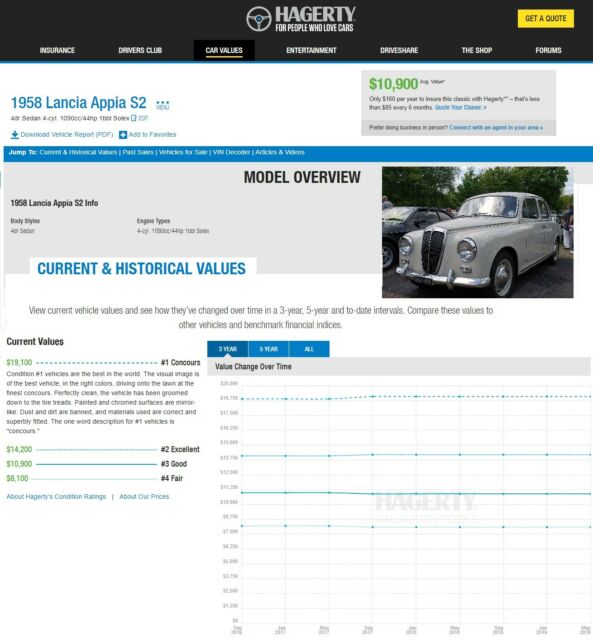Select the #1 Concours value row
The height and width of the screenshot is (640, 593).
pyautogui.click(x=103, y=362)
